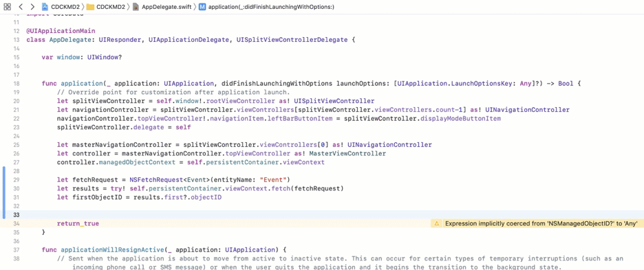This screenshot has height=270, width=644.
Task: Click applicationWillResignActive function name
Action: coord(113,250)
